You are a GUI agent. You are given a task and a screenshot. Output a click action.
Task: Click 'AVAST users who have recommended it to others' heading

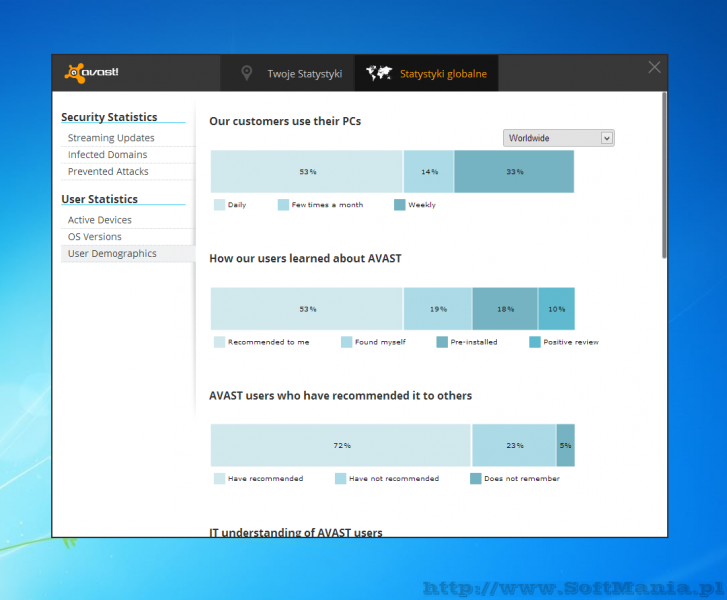pos(340,396)
